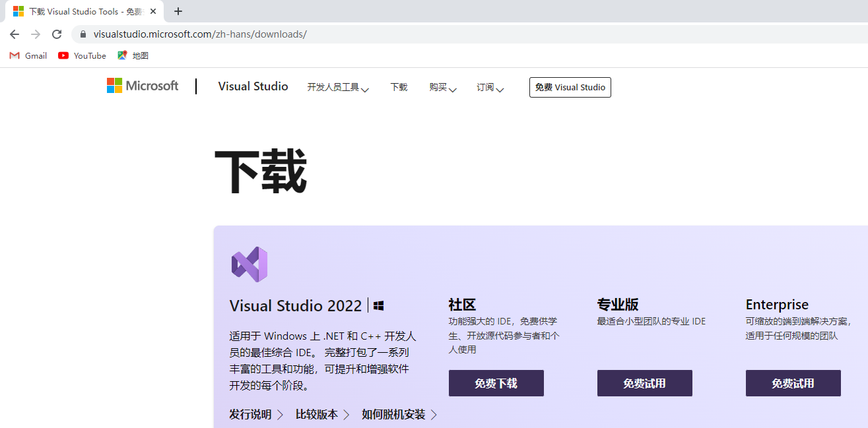The image size is (868, 428).
Task: Open the 地图 maps bookmark
Action: [133, 56]
